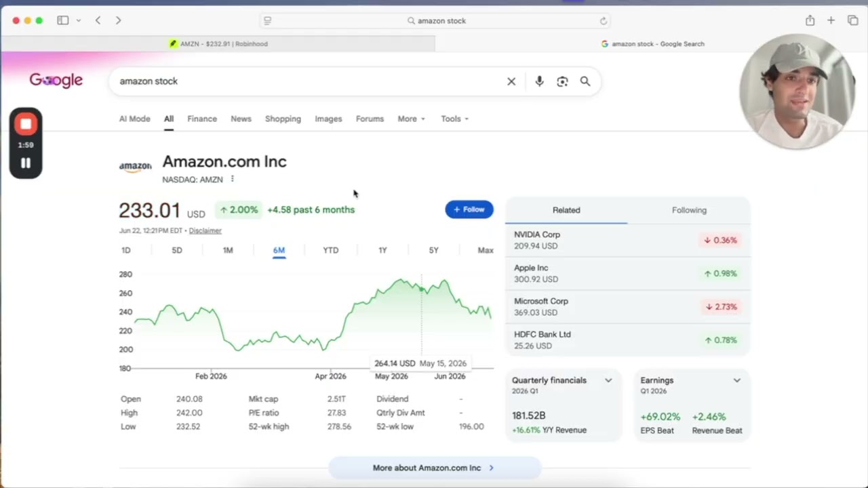The height and width of the screenshot is (488, 868).
Task: Go forward to the next page
Action: [118, 20]
